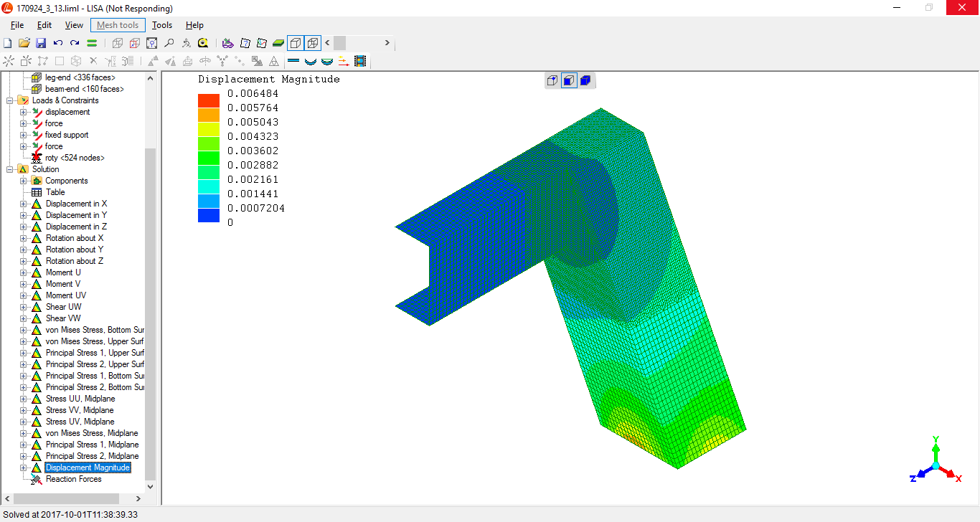The width and height of the screenshot is (980, 522).
Task: Select the Reaction Forces item
Action: 73,479
